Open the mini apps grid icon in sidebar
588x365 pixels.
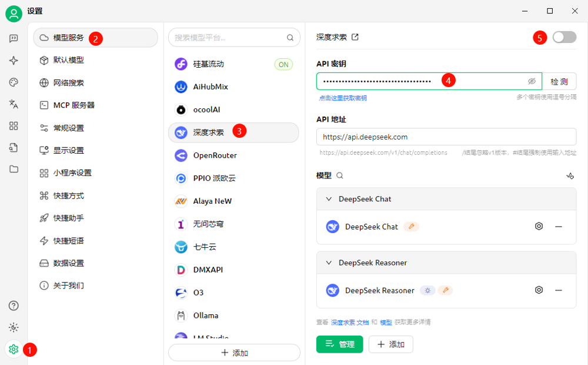[x=14, y=125]
